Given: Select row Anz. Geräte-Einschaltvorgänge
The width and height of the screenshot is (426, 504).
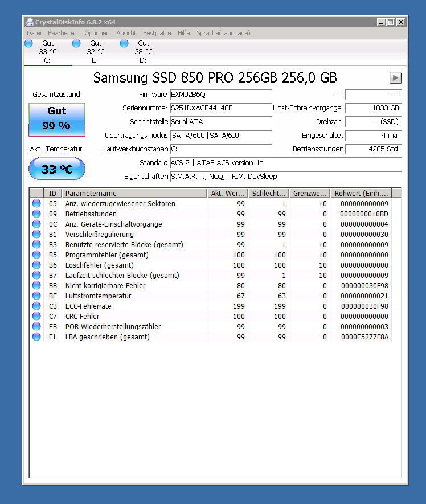Looking at the screenshot, I should tap(211, 224).
